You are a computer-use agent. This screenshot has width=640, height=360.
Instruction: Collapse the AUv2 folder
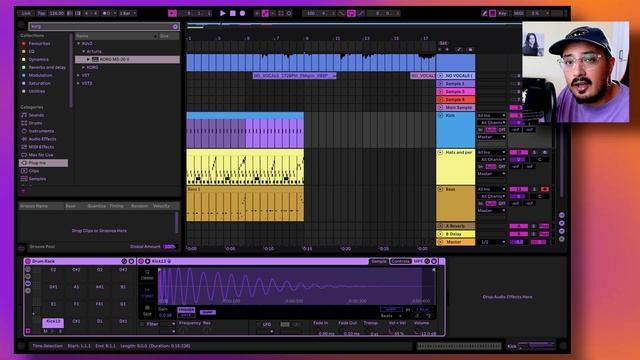point(79,43)
